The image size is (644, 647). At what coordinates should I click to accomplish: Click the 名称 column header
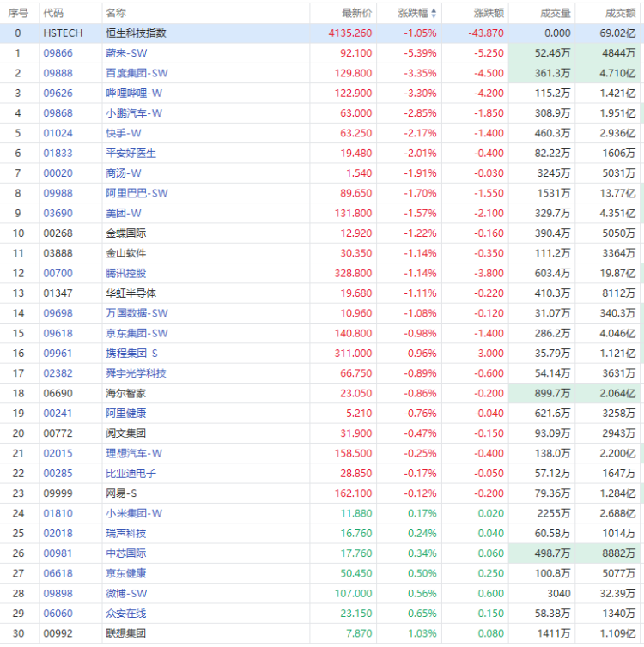coord(116,13)
